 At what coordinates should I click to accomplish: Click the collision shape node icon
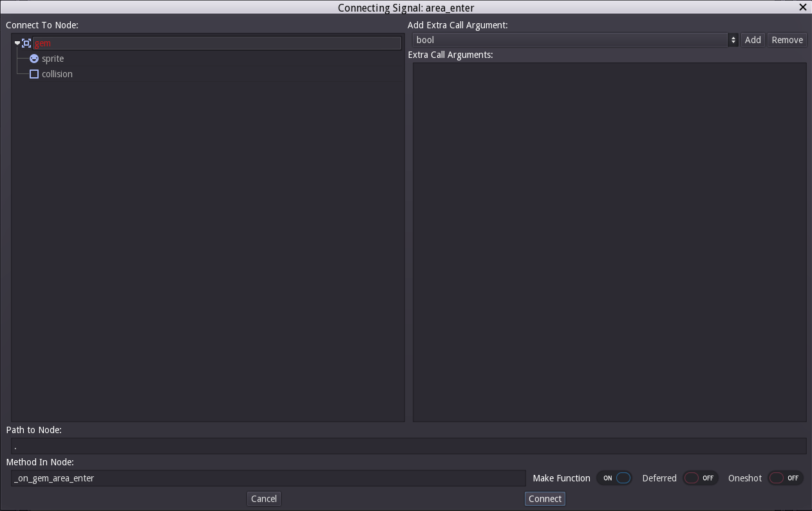tap(34, 74)
